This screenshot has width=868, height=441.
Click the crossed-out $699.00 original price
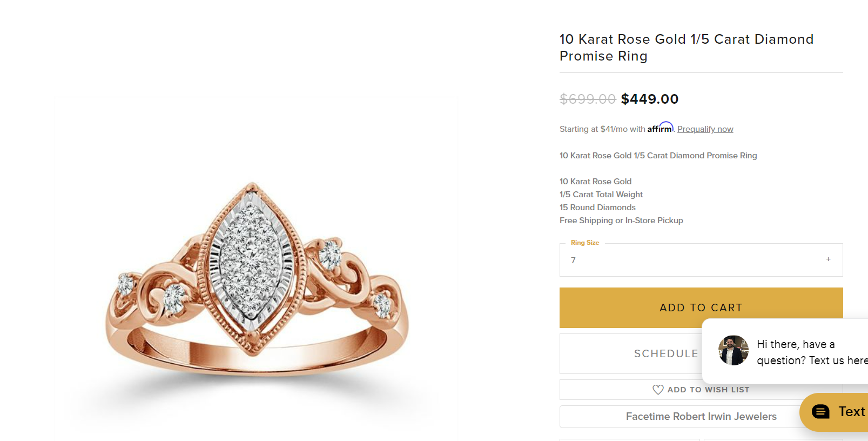[x=587, y=99]
